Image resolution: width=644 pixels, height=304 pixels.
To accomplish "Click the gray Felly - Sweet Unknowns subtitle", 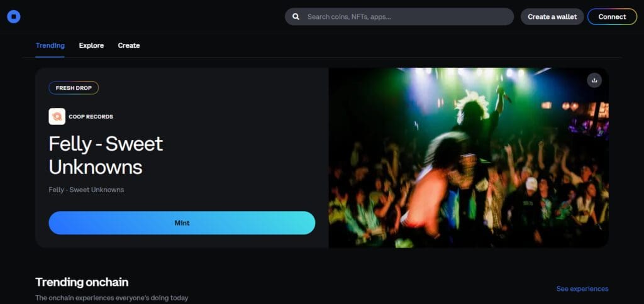I will tap(86, 190).
